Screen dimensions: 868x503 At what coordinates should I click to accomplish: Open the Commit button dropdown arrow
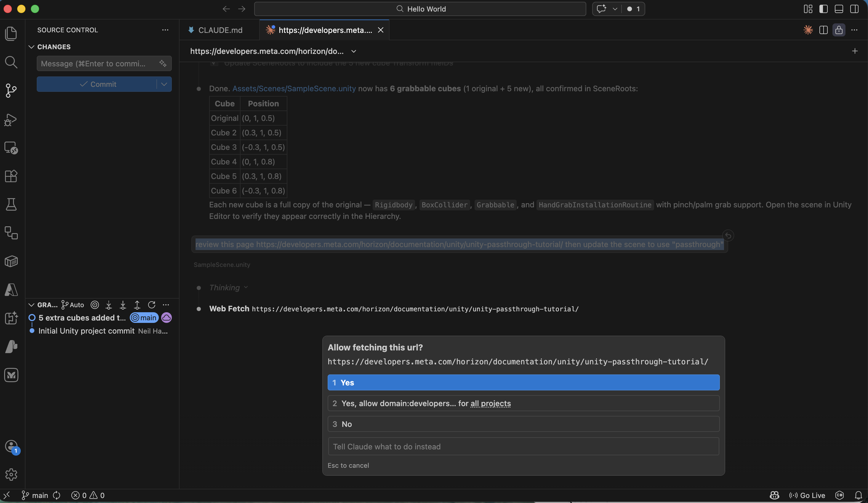tap(164, 84)
